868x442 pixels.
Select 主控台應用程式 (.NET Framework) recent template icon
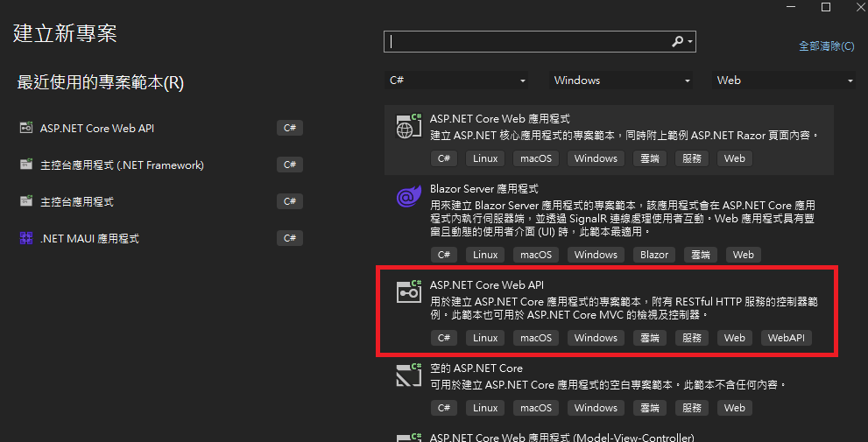click(26, 165)
